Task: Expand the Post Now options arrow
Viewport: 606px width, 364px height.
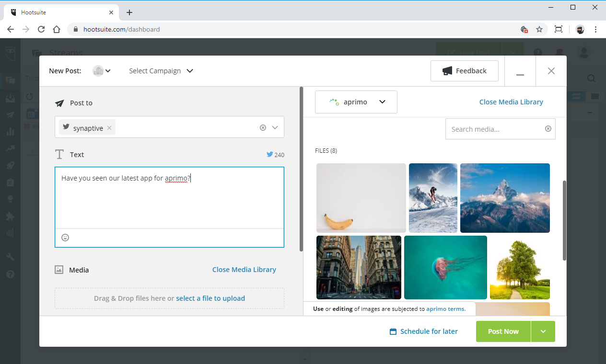Action: [543, 331]
